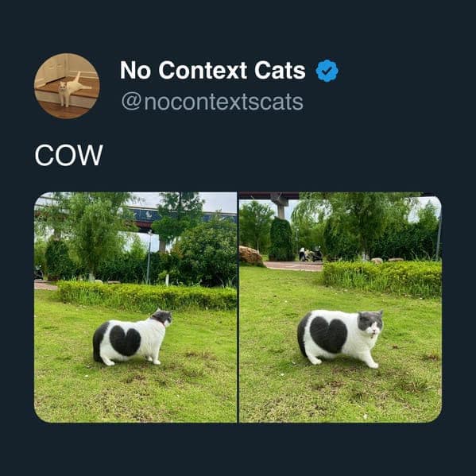
Task: Open the No Context Cats display name
Action: point(213,70)
